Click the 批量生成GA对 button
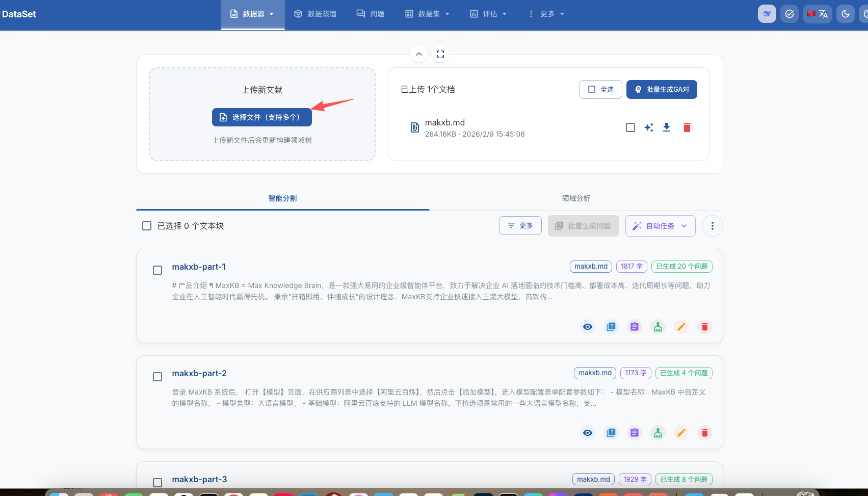This screenshot has height=496, width=868. click(x=662, y=89)
